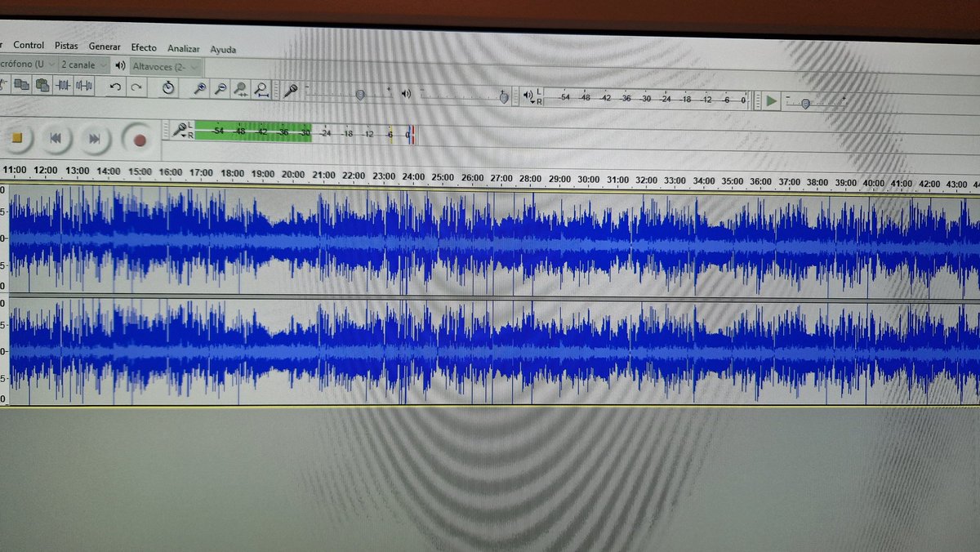Click the Skip to Start button
The height and width of the screenshot is (552, 980).
[56, 139]
